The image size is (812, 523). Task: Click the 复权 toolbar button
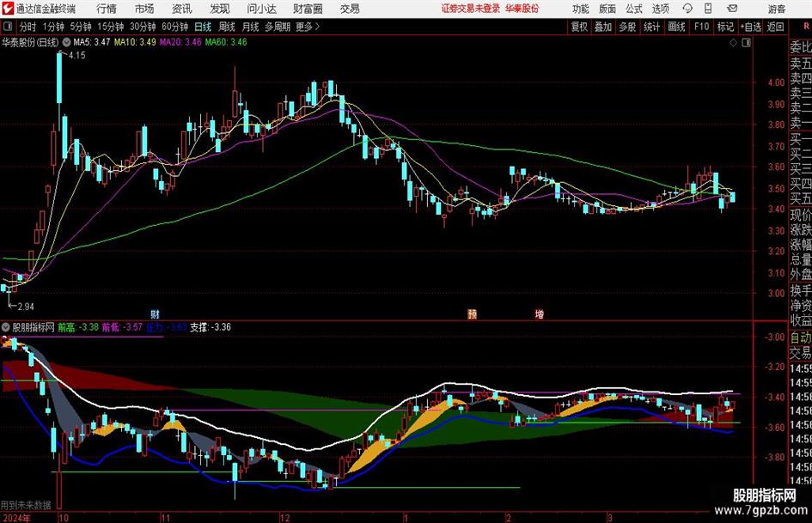[x=579, y=27]
